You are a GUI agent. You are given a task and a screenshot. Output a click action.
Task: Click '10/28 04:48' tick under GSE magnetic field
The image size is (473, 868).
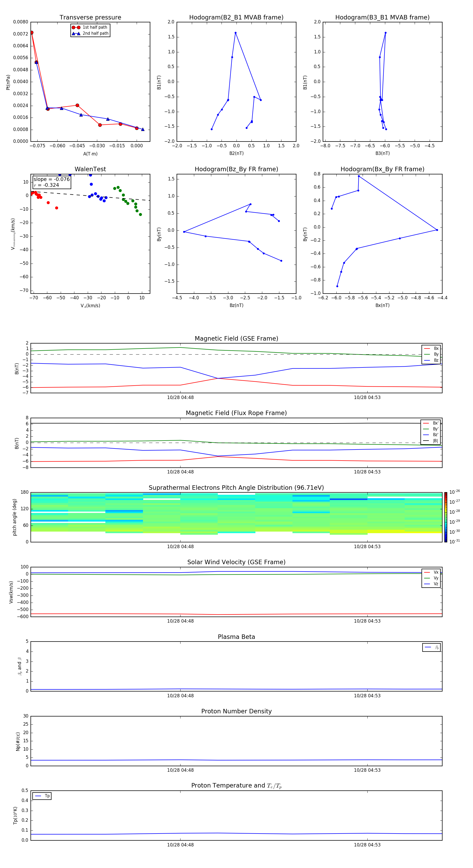(x=181, y=398)
